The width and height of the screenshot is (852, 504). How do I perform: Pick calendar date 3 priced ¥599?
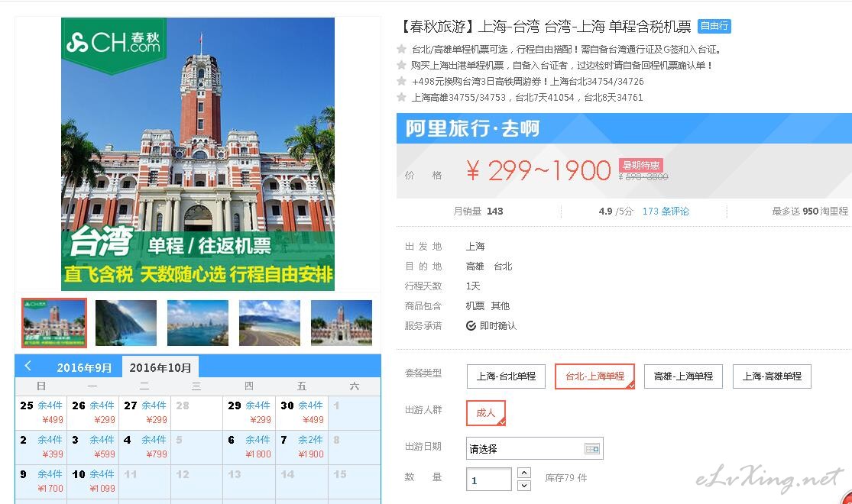point(93,447)
